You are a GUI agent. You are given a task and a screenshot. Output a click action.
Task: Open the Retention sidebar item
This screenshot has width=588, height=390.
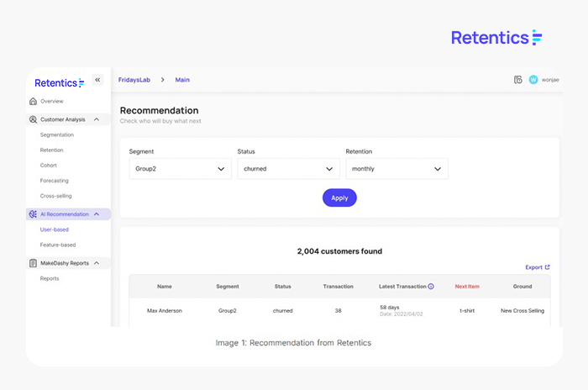click(x=52, y=150)
